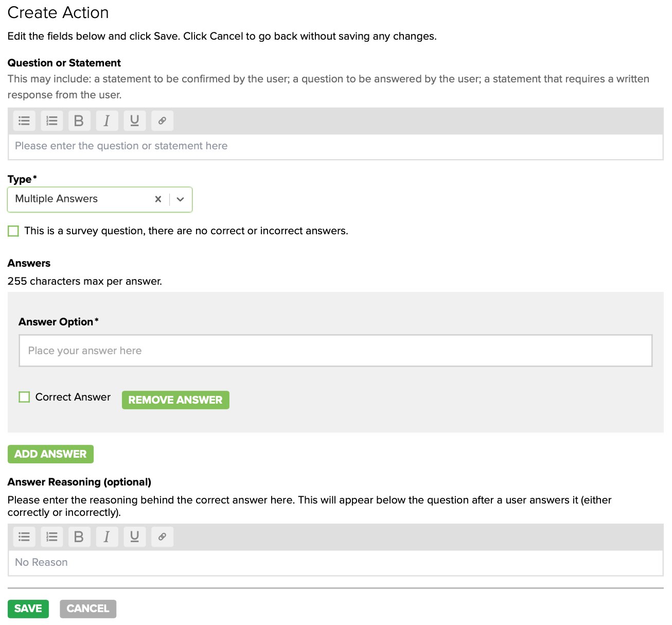Expand the Type dropdown chevron
Screen dimensions: 672x625
180,200
